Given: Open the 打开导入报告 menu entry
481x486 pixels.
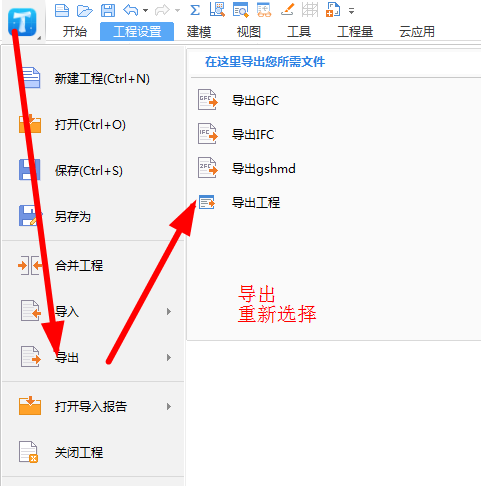Looking at the screenshot, I should (x=93, y=407).
